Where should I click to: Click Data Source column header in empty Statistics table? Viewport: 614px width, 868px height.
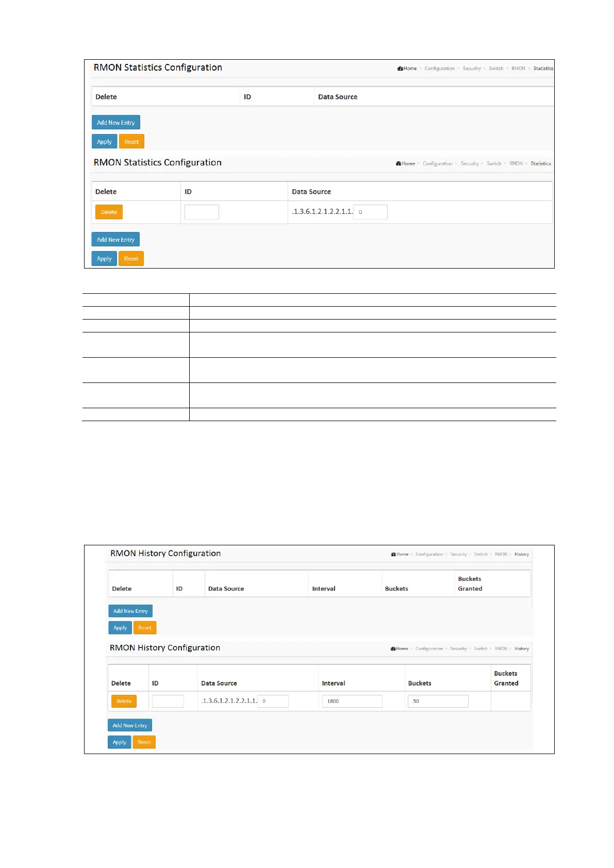[x=338, y=97]
